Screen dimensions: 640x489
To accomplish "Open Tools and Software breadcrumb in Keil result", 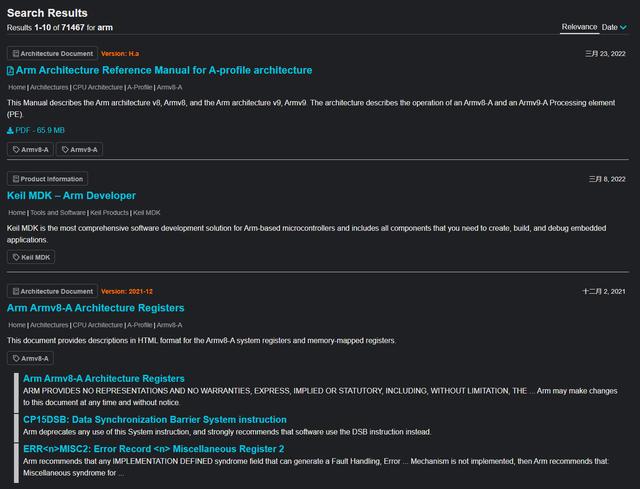I will tap(58, 213).
